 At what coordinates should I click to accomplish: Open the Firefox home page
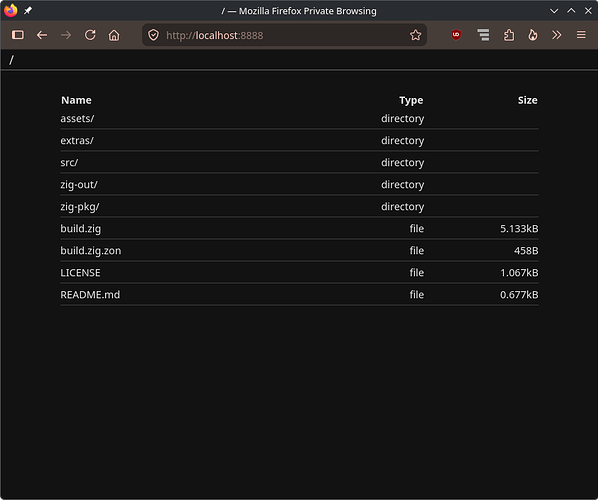coord(114,35)
